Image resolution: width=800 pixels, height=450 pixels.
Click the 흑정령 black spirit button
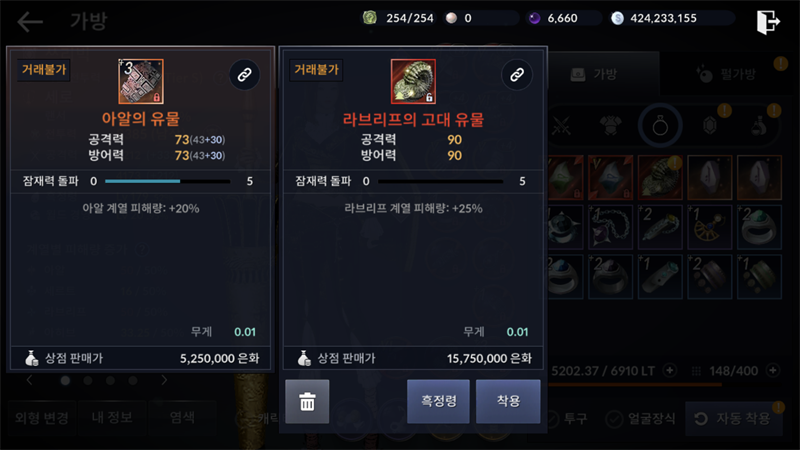pyautogui.click(x=438, y=402)
